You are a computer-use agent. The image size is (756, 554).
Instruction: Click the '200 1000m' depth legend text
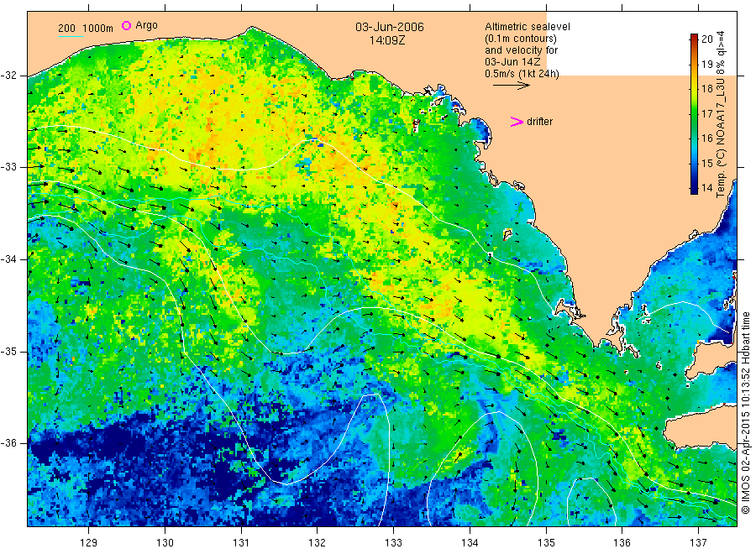coord(86,29)
